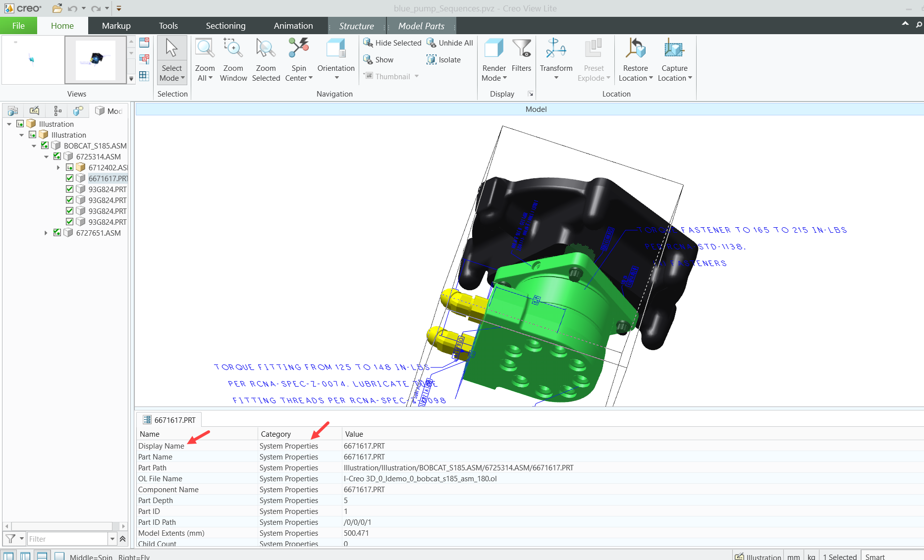This screenshot has width=924, height=560.
Task: Click the Render Mode cube icon
Action: (494, 49)
